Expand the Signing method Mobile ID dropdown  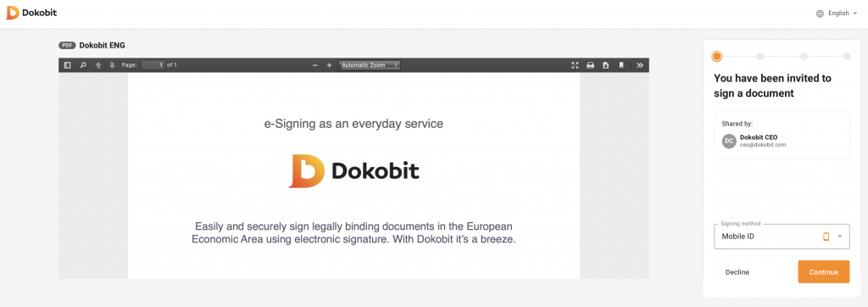point(782,237)
